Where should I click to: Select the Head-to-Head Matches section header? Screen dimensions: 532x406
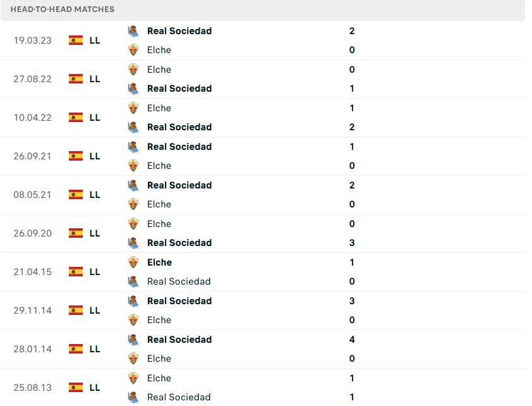63,9
